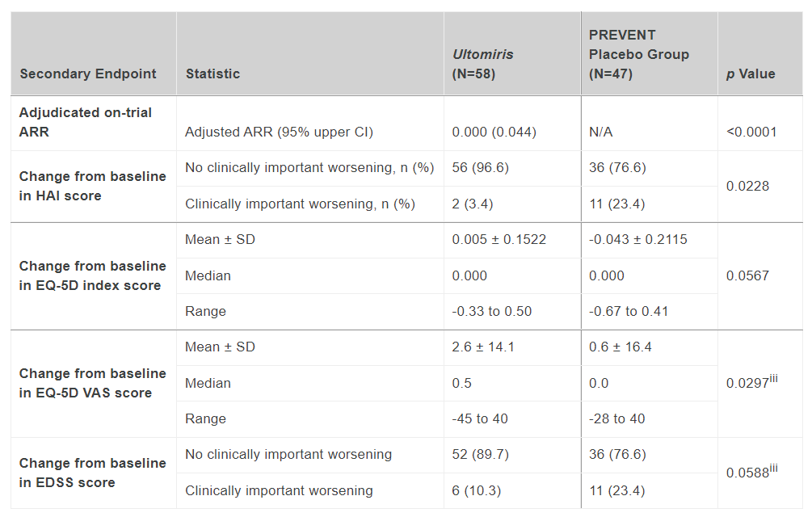Select the -0.67 to 0.41 range cell

629,311
